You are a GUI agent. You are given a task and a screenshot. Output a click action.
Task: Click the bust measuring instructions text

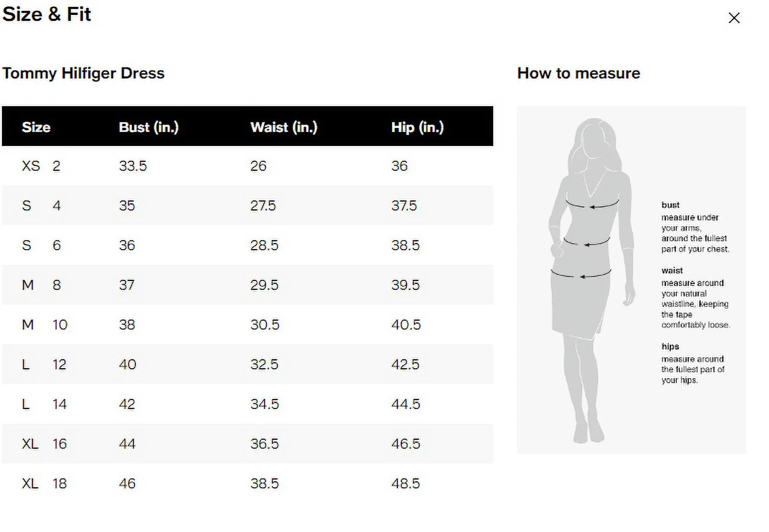tap(695, 233)
